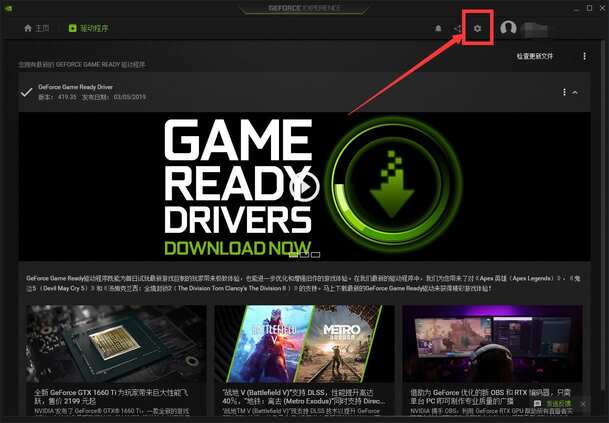
Task: Select the second banner slide indicator
Action: tap(304, 254)
